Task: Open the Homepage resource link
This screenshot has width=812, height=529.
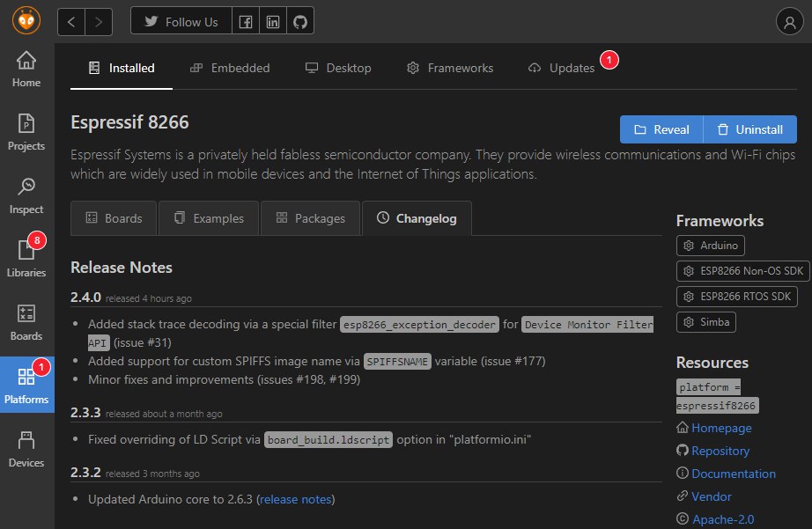Action: point(721,428)
